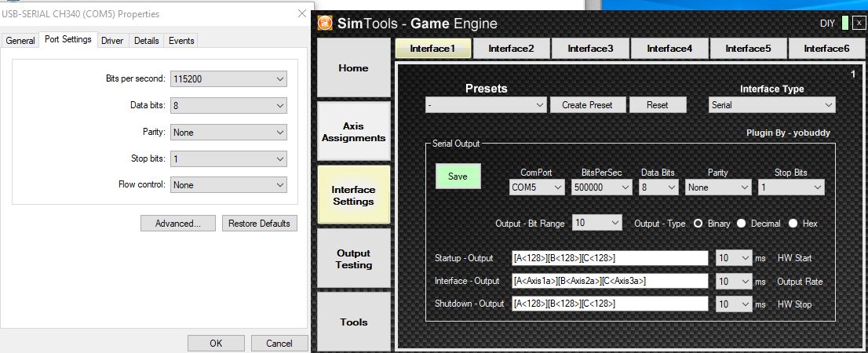Close the SimTools Game Engine window
The width and height of the screenshot is (868, 353).
858,24
